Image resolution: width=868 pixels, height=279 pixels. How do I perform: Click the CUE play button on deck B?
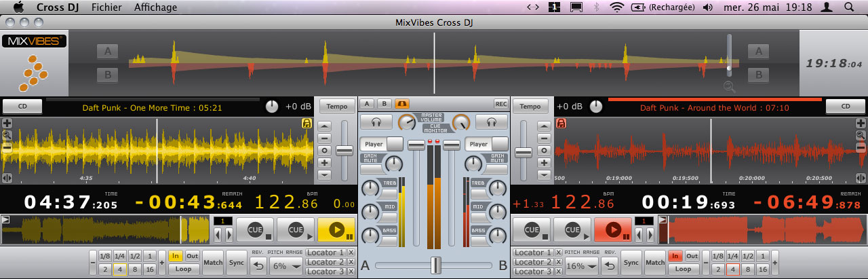(572, 229)
